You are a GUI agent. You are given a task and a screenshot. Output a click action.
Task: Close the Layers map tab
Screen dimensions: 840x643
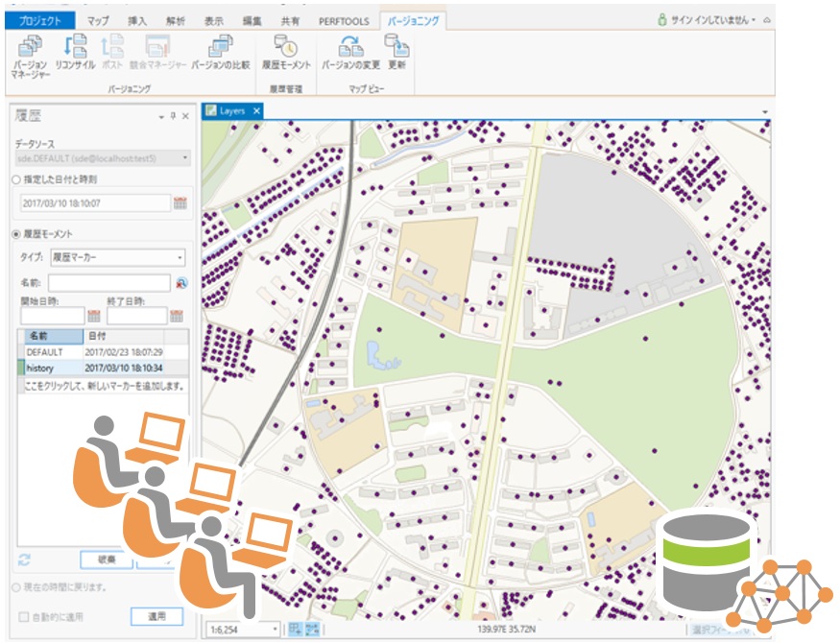tap(256, 110)
